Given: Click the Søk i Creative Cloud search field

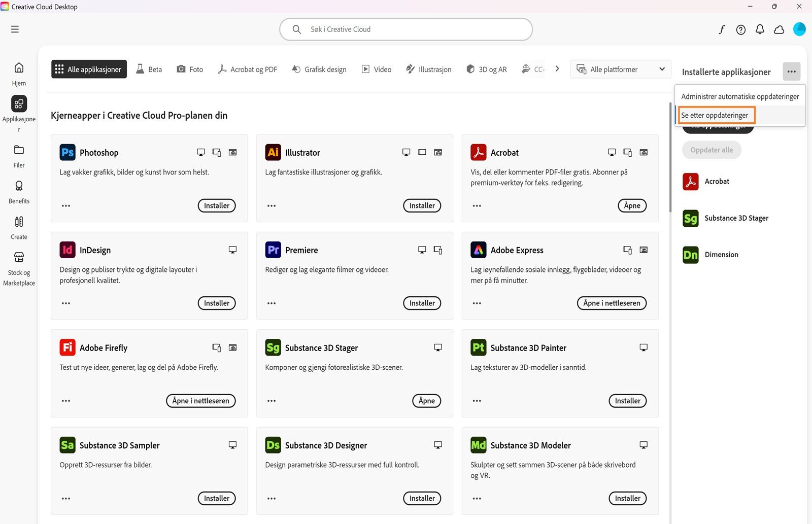Looking at the screenshot, I should point(405,29).
